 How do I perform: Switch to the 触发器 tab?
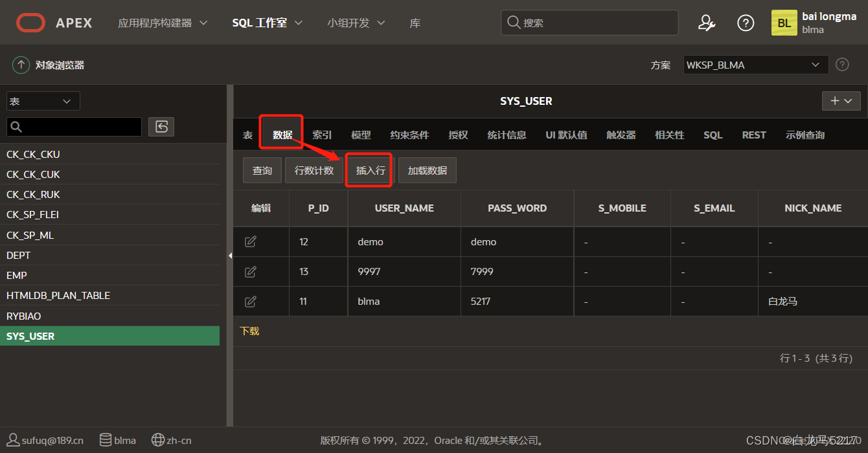coord(621,135)
